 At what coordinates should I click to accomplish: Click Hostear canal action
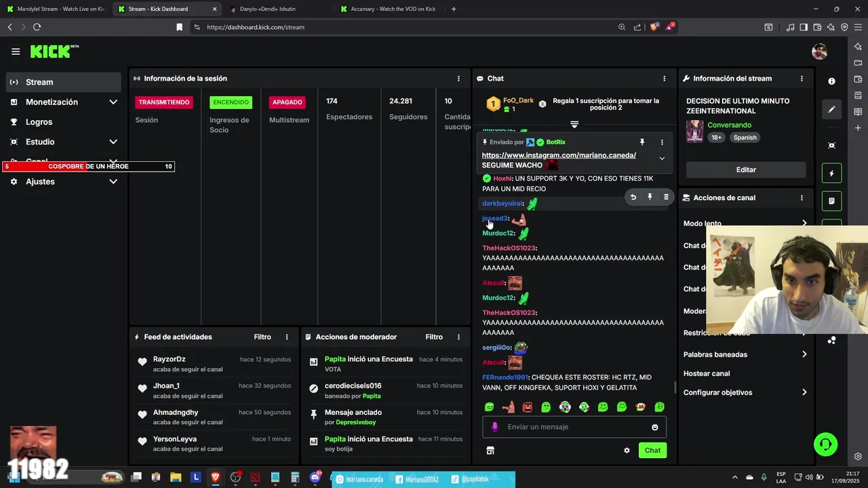707,373
